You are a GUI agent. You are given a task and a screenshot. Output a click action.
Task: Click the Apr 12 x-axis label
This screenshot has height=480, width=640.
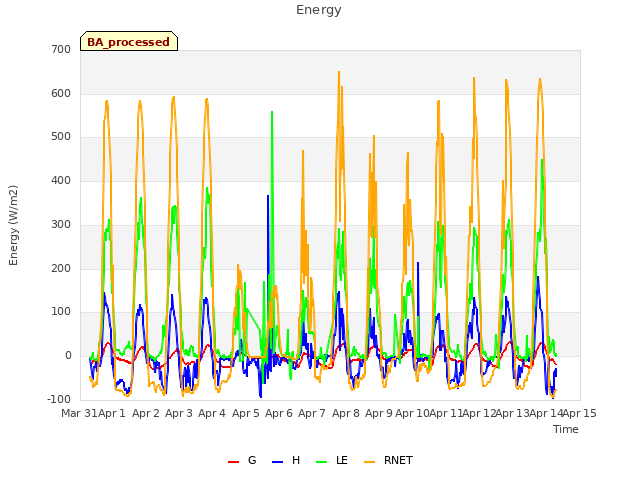(x=479, y=413)
